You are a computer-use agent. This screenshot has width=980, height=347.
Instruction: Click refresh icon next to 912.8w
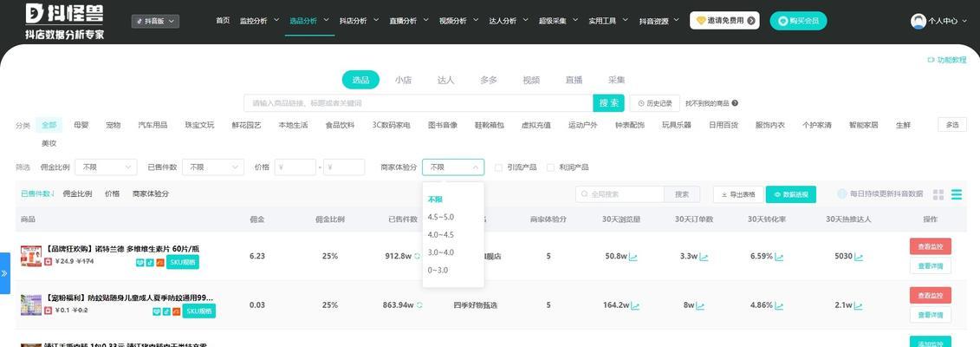click(x=417, y=256)
